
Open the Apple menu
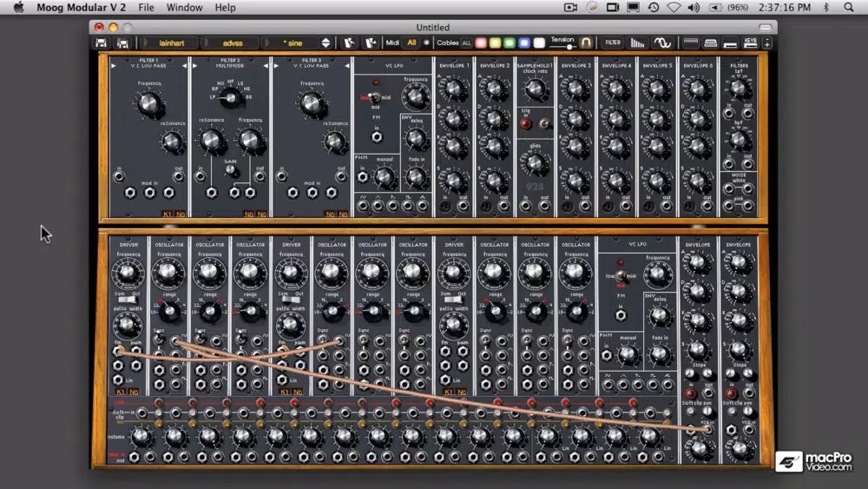tap(19, 8)
